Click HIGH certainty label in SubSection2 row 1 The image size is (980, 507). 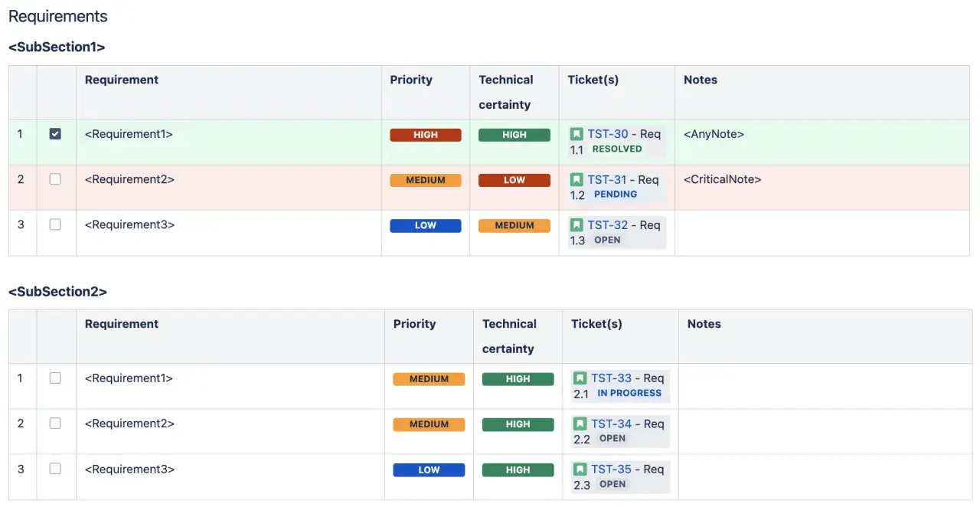click(518, 379)
